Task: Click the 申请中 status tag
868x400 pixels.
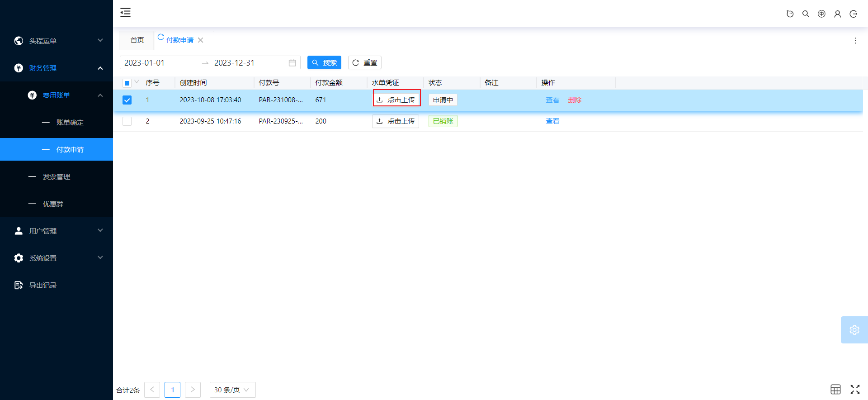Action: 443,100
